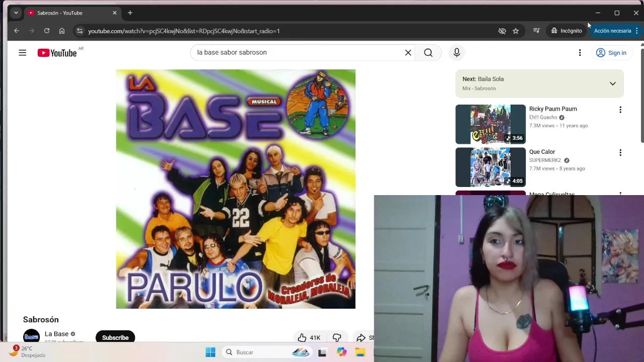This screenshot has height=362, width=644.
Task: Select the Sabrosón - YouTube tab
Action: click(x=72, y=13)
